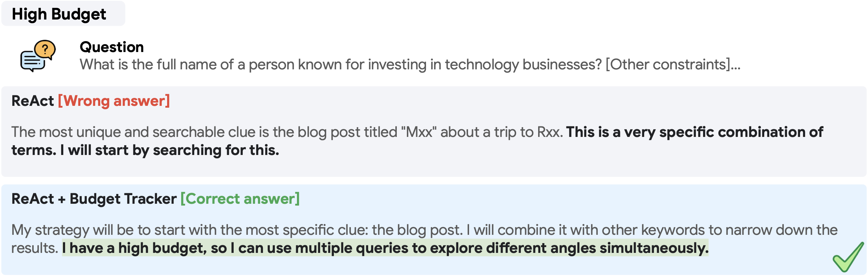Click the "ReAct + Budget Tracker" title
The height and width of the screenshot is (276, 868).
coord(94,199)
